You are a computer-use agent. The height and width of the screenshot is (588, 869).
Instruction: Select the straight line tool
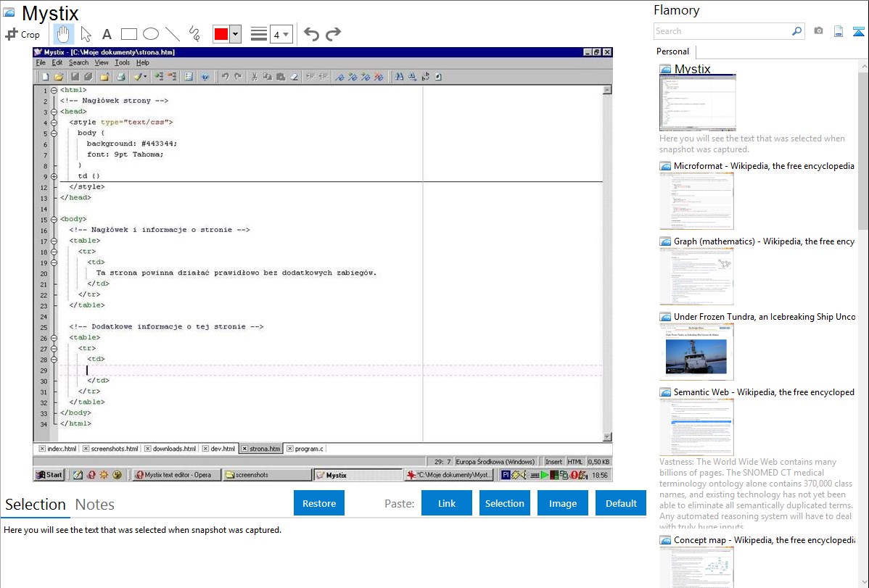[x=172, y=34]
